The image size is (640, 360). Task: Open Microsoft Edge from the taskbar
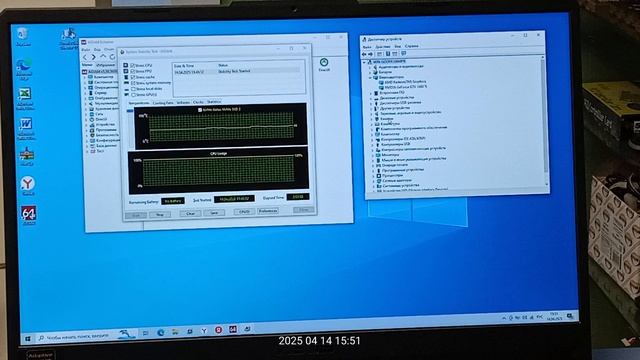point(160,333)
